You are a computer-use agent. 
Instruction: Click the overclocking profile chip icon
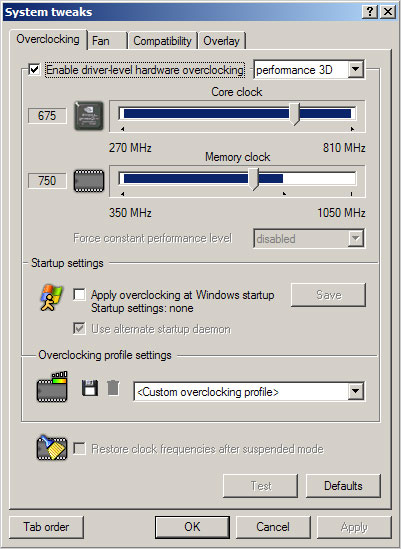[52, 387]
